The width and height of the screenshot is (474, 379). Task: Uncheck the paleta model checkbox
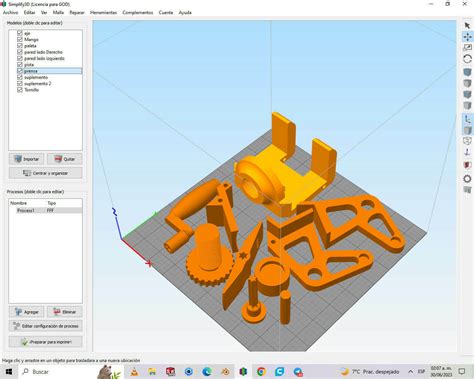(x=20, y=46)
